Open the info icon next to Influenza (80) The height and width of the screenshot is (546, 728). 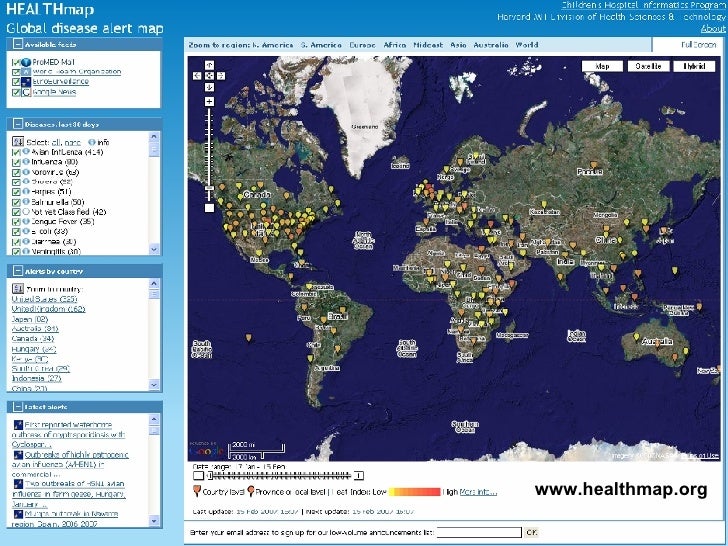coord(26,162)
